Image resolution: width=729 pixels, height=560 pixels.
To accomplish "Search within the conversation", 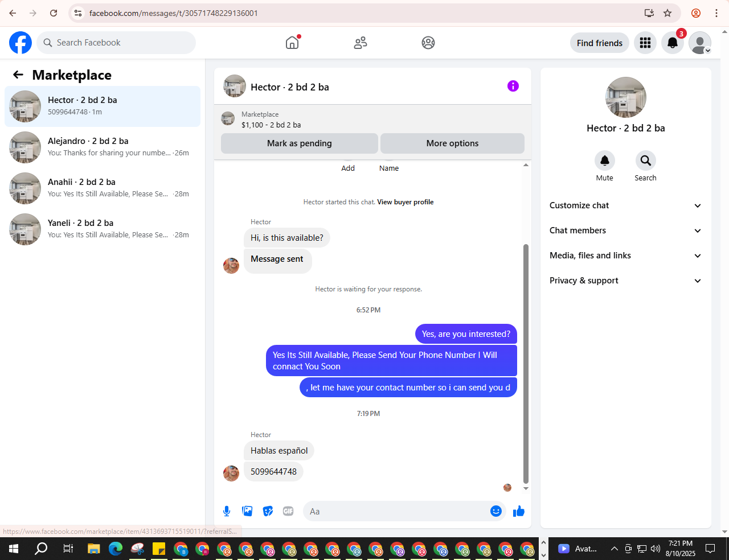I will pyautogui.click(x=645, y=160).
